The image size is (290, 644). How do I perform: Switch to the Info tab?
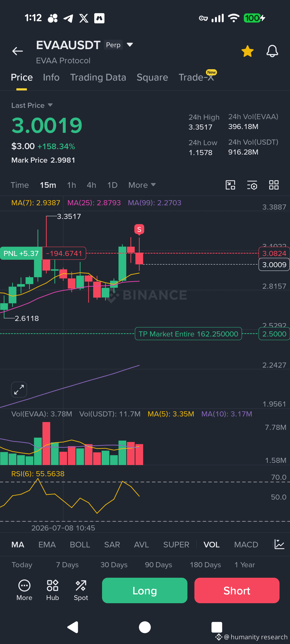coord(51,77)
